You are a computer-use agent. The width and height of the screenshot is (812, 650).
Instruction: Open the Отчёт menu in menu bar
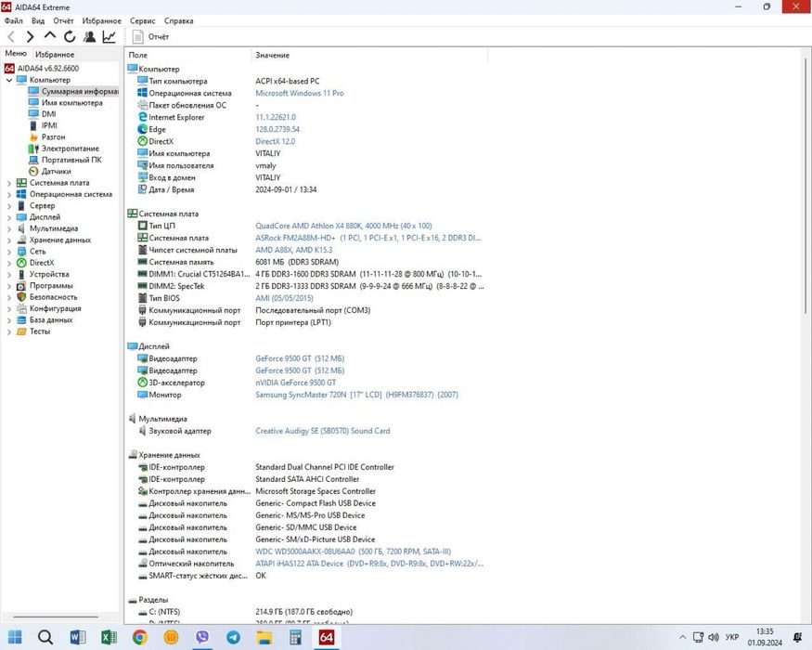coord(63,20)
